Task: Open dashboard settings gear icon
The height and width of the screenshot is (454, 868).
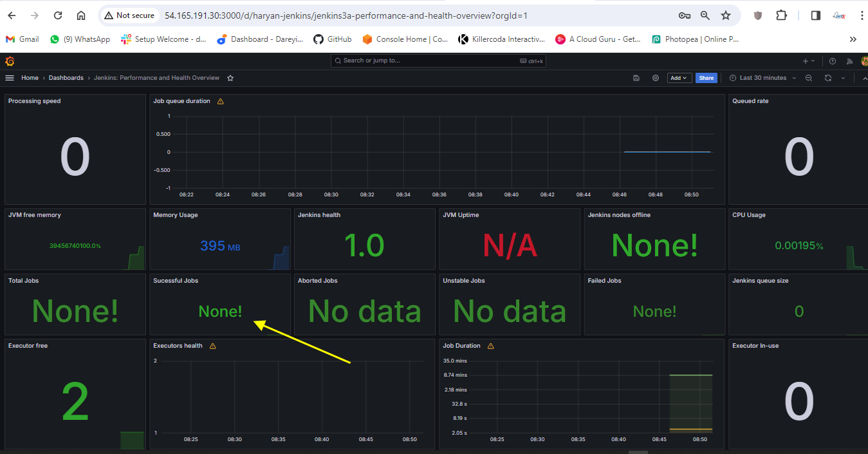Action: 656,78
